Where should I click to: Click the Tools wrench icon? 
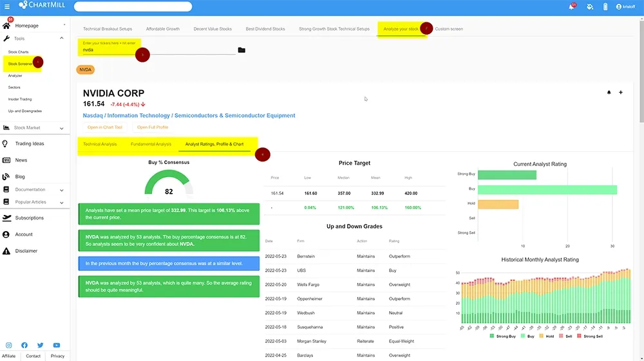pos(6,39)
